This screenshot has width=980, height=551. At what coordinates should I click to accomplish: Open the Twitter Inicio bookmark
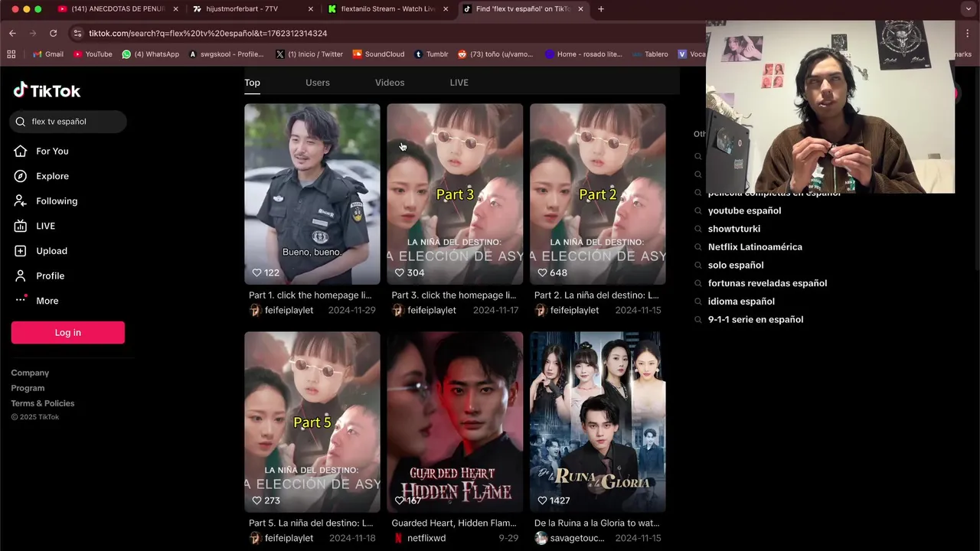tap(309, 54)
